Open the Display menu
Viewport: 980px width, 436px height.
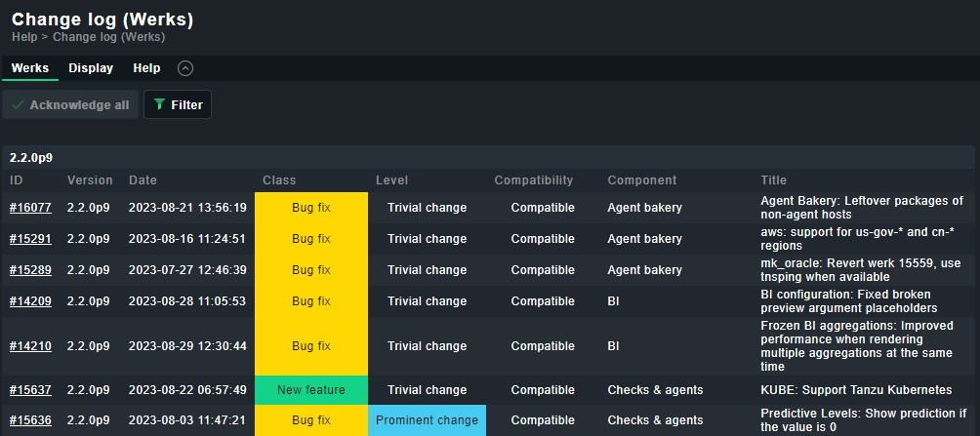click(91, 68)
